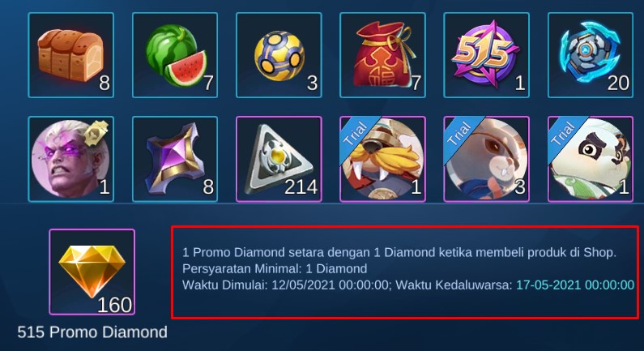
Task: Select the 515 star badge item
Action: 487,55
